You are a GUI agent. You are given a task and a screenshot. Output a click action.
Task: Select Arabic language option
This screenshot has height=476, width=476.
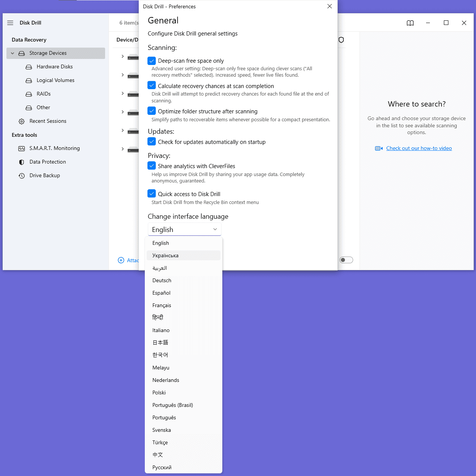pos(183,268)
